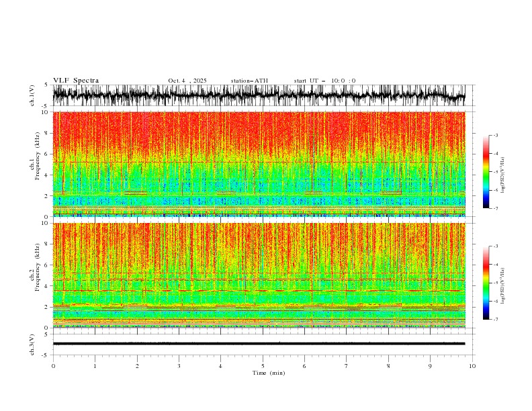Image resolution: width=532 pixels, height=411 pixels.
Task: Click the "-4" tick on ch.2 colorbar
Action: point(495,265)
